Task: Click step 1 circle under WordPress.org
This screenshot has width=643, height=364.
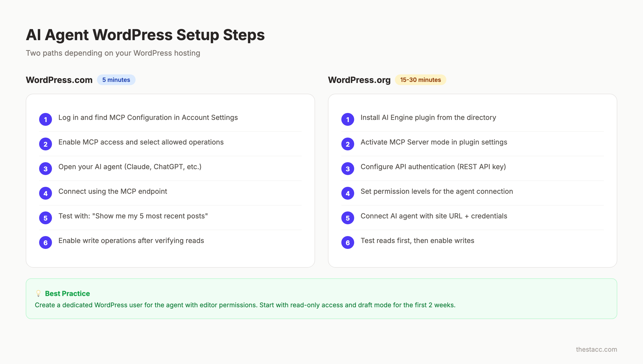Action: coord(347,119)
